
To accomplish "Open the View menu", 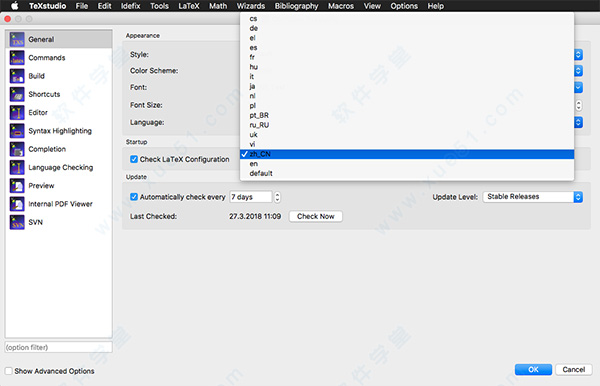I will point(372,6).
